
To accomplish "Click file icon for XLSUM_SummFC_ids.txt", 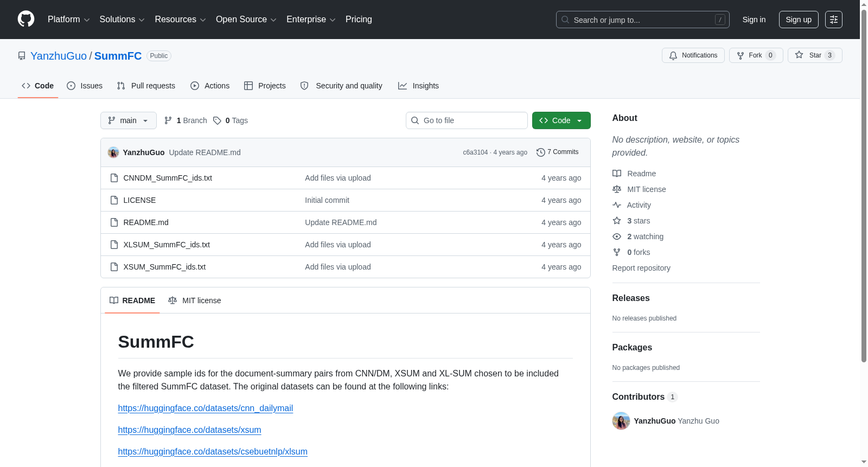I will 114,245.
